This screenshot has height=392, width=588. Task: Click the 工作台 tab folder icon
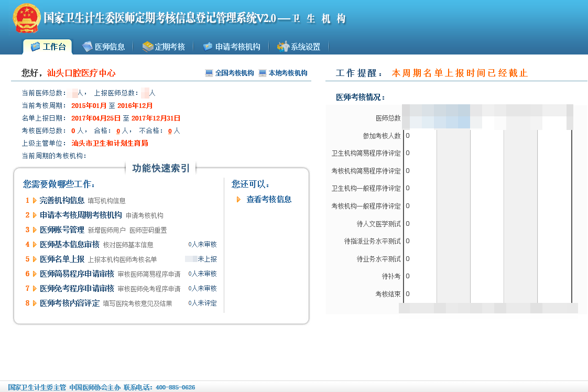(36, 47)
